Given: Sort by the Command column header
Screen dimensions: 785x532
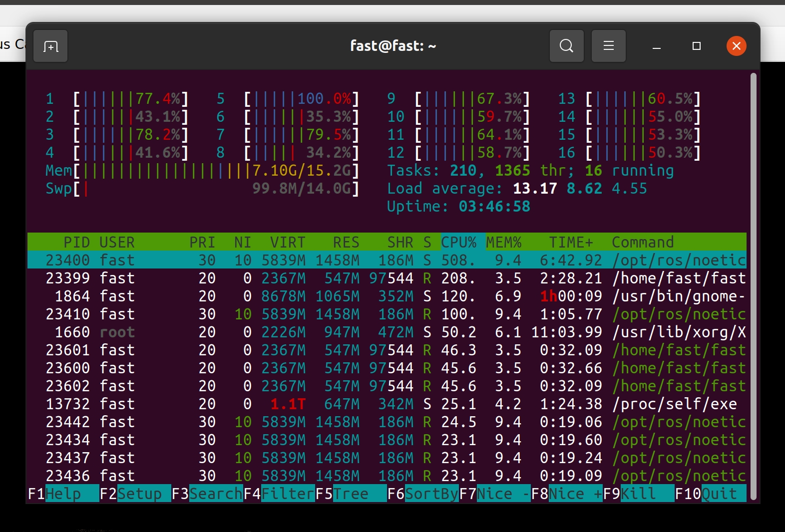Looking at the screenshot, I should 643,242.
